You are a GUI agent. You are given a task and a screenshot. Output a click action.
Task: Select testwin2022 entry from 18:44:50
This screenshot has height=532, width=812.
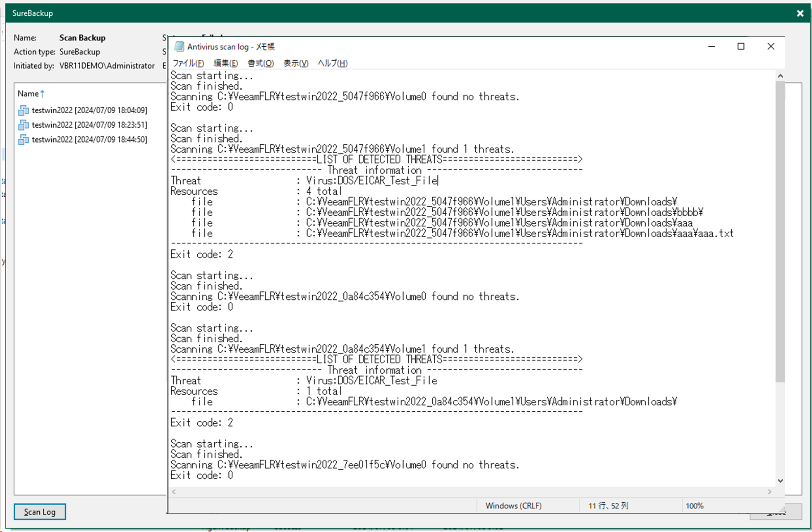tap(89, 140)
